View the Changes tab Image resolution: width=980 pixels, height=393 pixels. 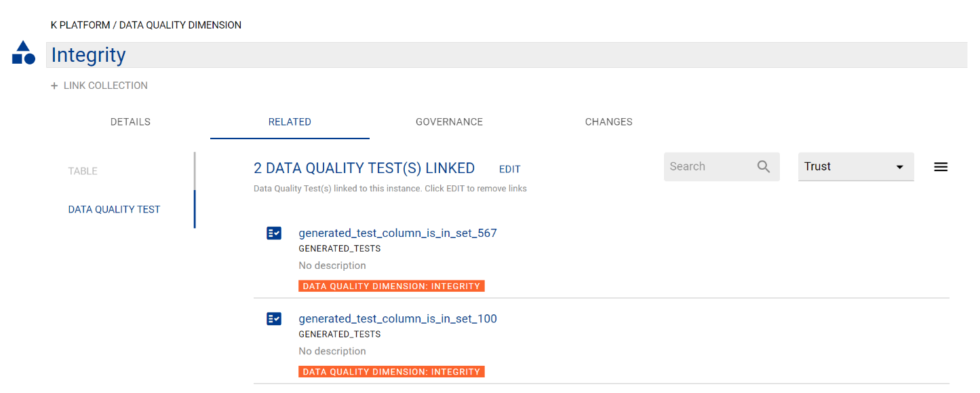click(608, 122)
